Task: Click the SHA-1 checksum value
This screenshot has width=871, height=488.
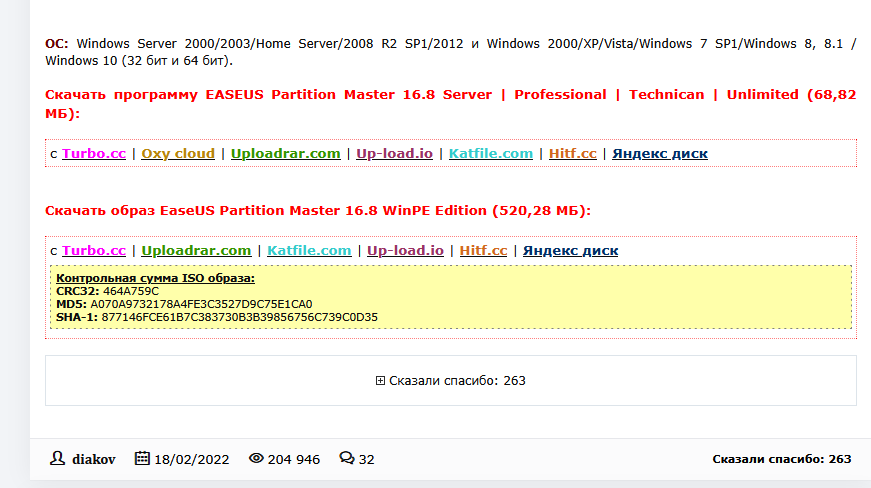Action: (239, 317)
